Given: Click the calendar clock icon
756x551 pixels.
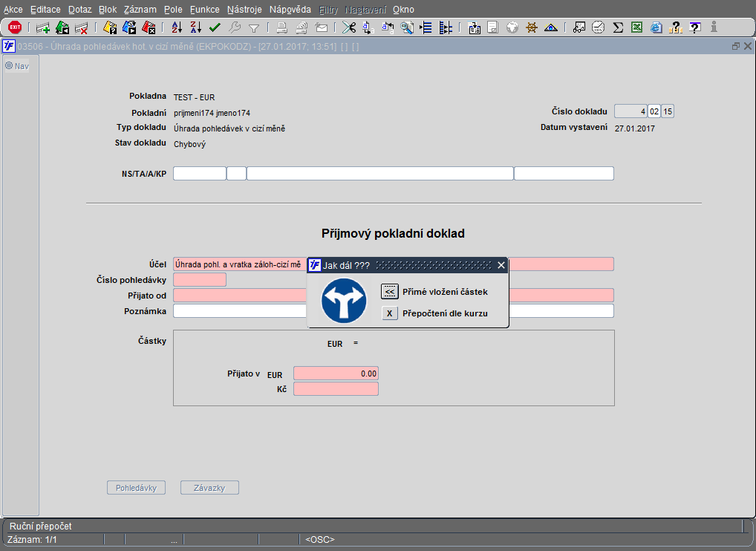Looking at the screenshot, I should [x=598, y=28].
